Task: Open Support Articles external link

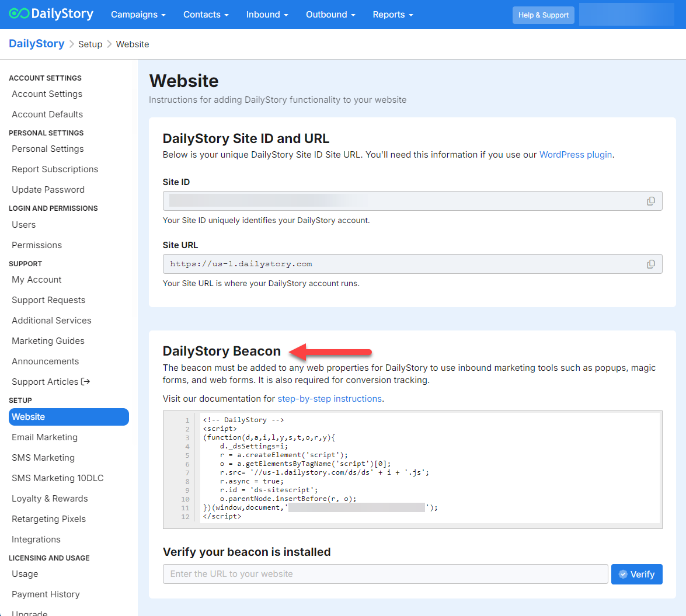Action: pyautogui.click(x=51, y=381)
